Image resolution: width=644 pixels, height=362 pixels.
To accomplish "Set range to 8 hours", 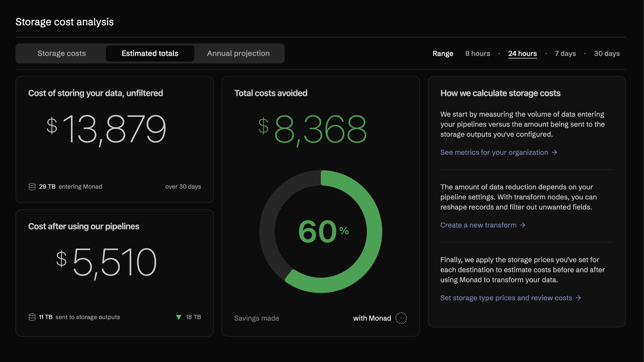I will click(x=477, y=53).
